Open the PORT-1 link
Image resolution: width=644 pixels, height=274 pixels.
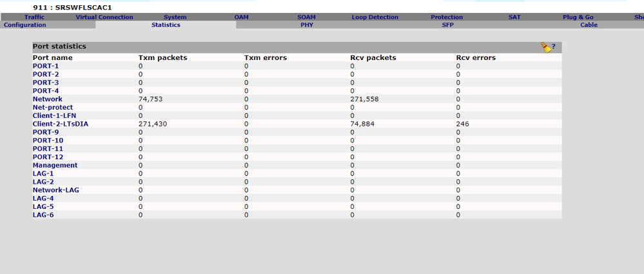46,66
